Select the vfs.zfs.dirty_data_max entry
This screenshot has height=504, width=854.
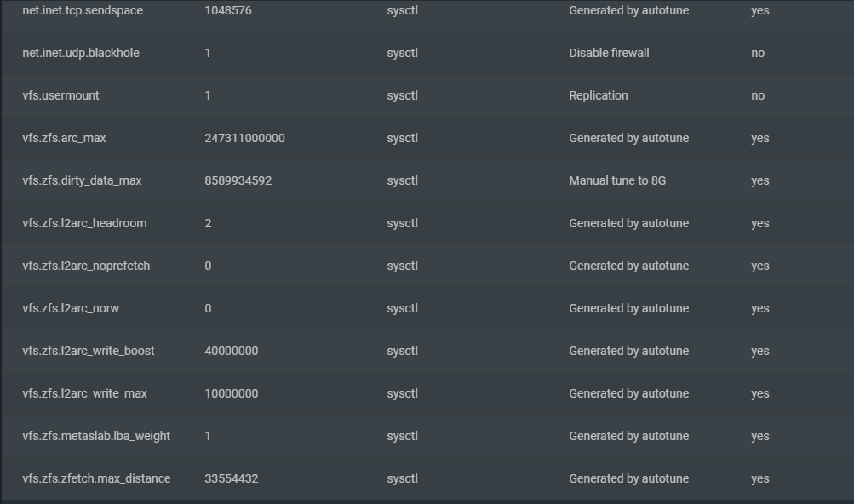pos(427,180)
